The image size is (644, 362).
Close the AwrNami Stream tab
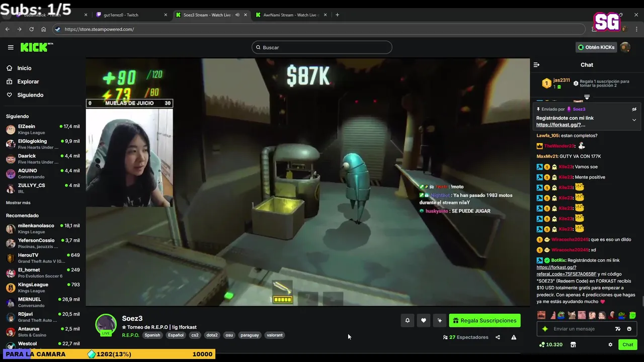(326, 15)
